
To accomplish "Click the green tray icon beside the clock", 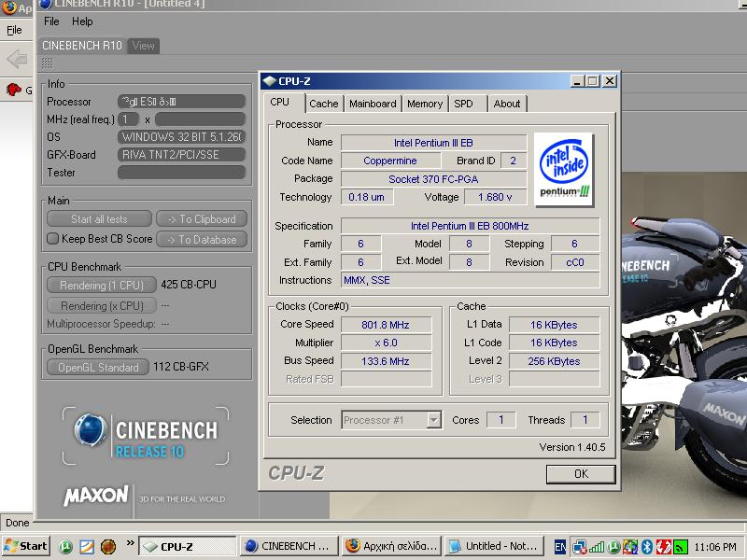I will (681, 547).
